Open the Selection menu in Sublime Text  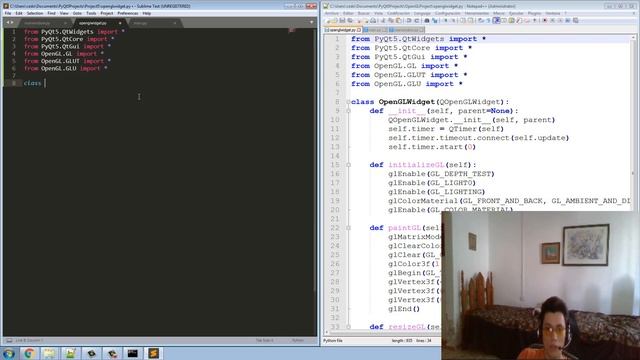[35, 13]
